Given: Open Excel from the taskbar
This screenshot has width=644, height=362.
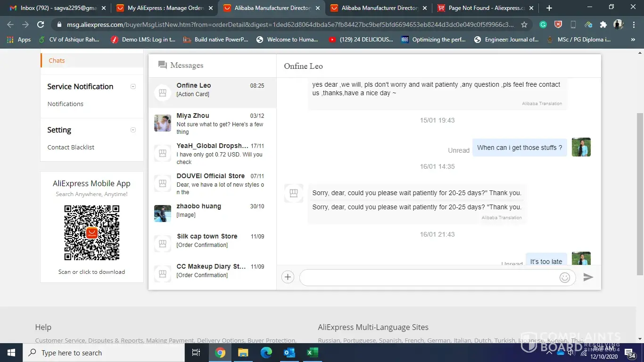Looking at the screenshot, I should 312,353.
